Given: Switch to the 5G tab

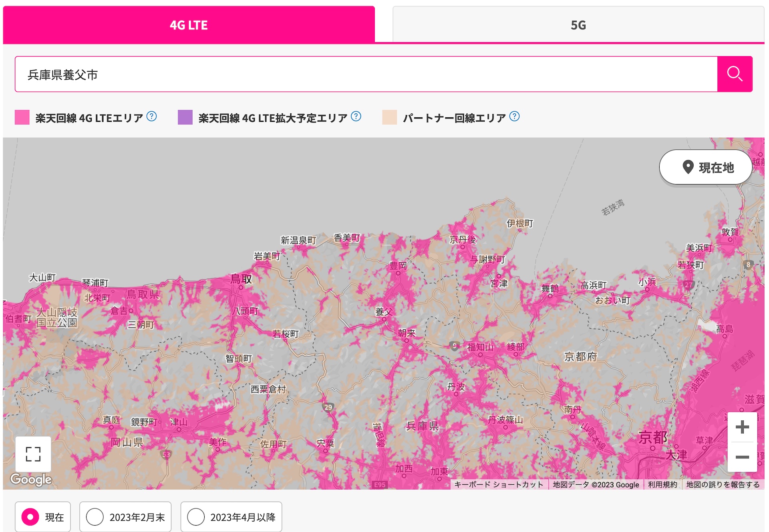Looking at the screenshot, I should coord(578,25).
